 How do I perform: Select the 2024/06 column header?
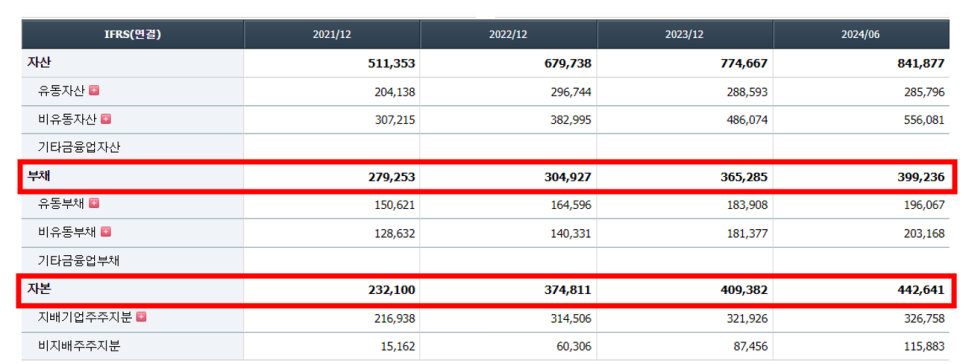[x=861, y=34]
